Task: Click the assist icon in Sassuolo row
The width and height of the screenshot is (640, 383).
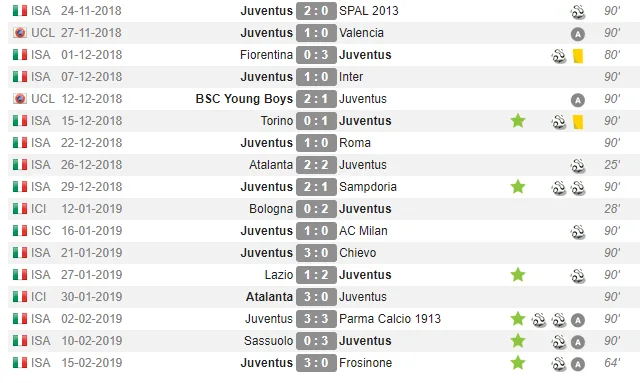Action: click(578, 342)
